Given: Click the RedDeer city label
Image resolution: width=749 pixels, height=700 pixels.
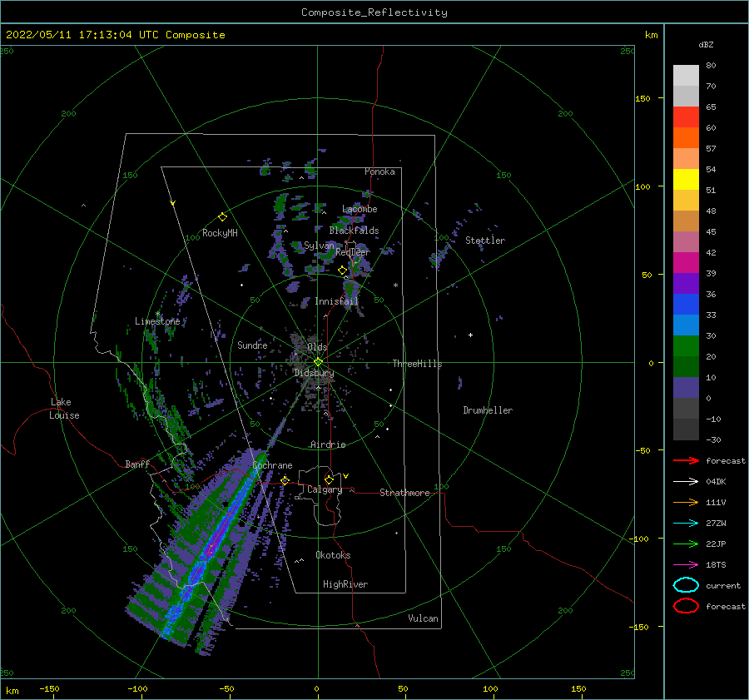Looking at the screenshot, I should click(353, 252).
